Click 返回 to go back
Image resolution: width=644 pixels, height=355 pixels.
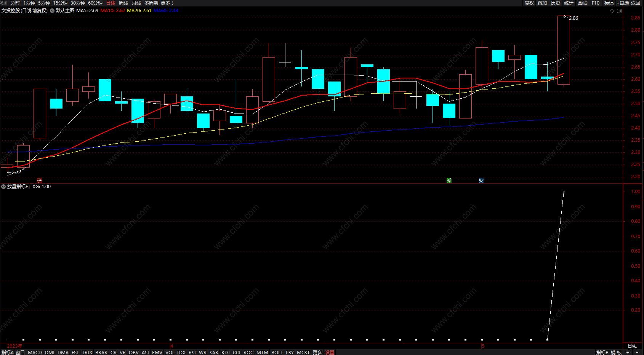[x=636, y=3]
